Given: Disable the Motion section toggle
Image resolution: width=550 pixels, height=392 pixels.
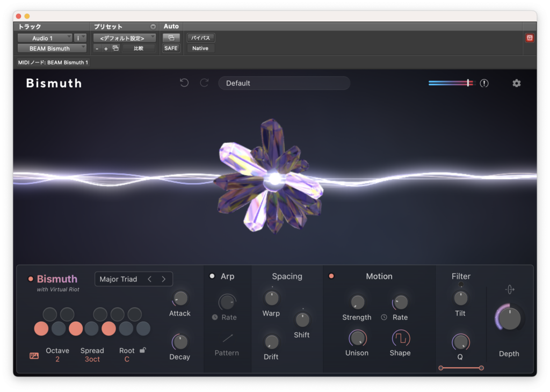Looking at the screenshot, I should tap(331, 276).
